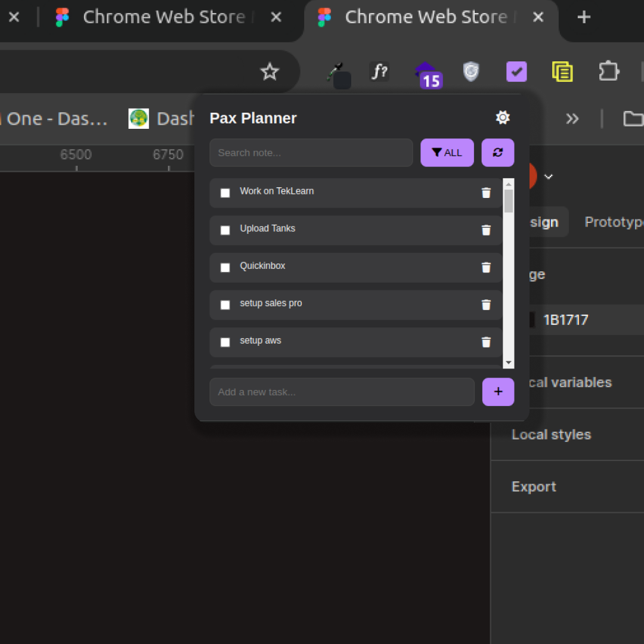Delete the Quickinbox task

[486, 267]
